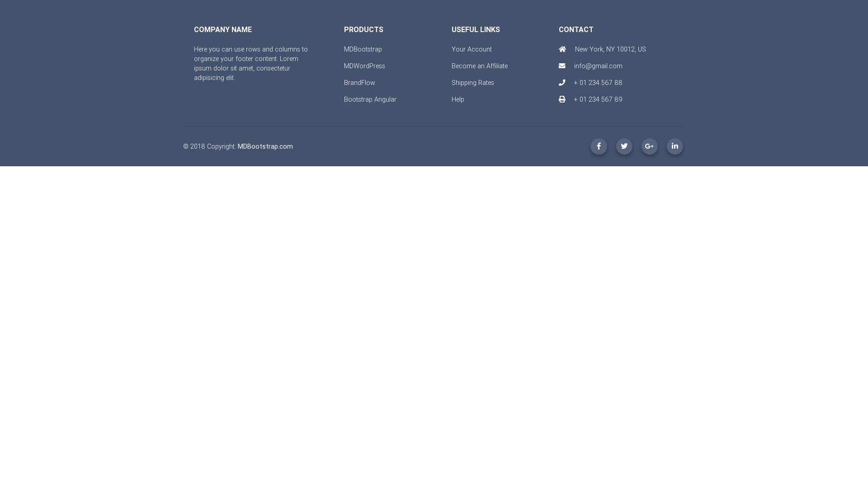Open the Google Plus icon button
Image resolution: width=868 pixels, height=488 pixels.
[x=649, y=146]
